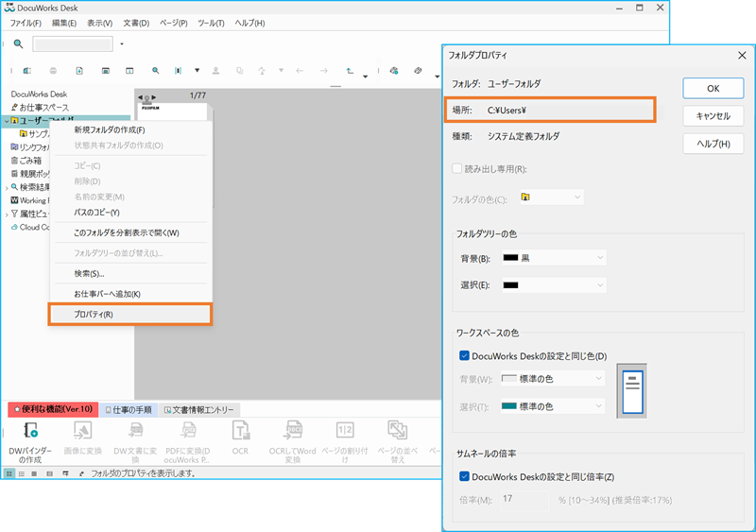Switch to the 便利な機能(Ver.10) tab
The height and width of the screenshot is (532, 756).
pos(53,409)
